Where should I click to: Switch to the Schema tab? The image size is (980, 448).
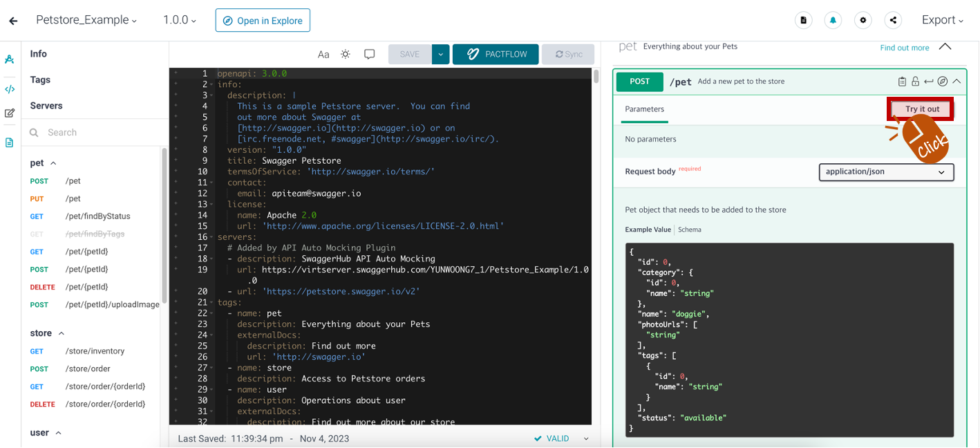click(690, 230)
